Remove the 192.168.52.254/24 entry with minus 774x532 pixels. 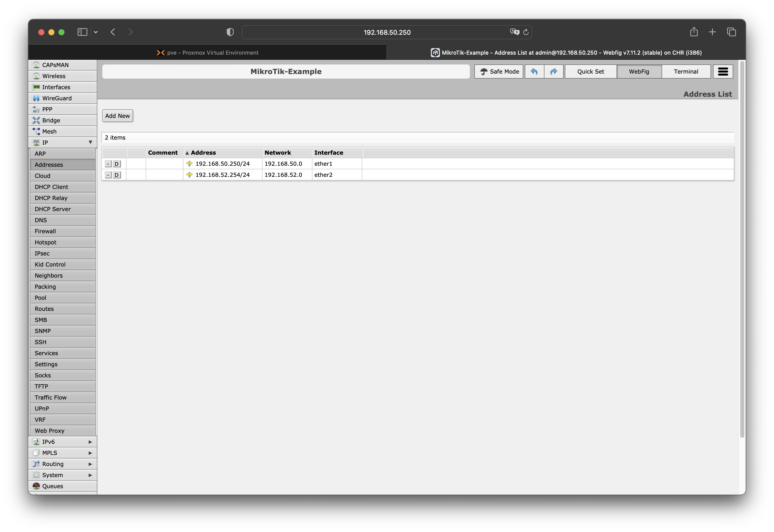pos(108,175)
